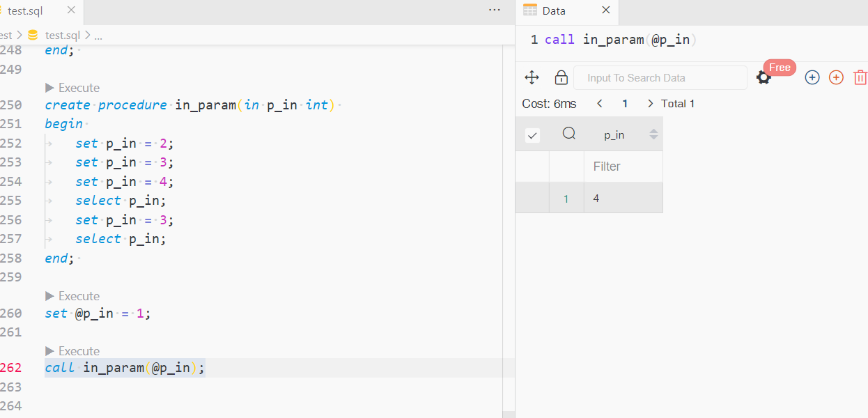
Task: Click the red trash delete icon
Action: (860, 77)
